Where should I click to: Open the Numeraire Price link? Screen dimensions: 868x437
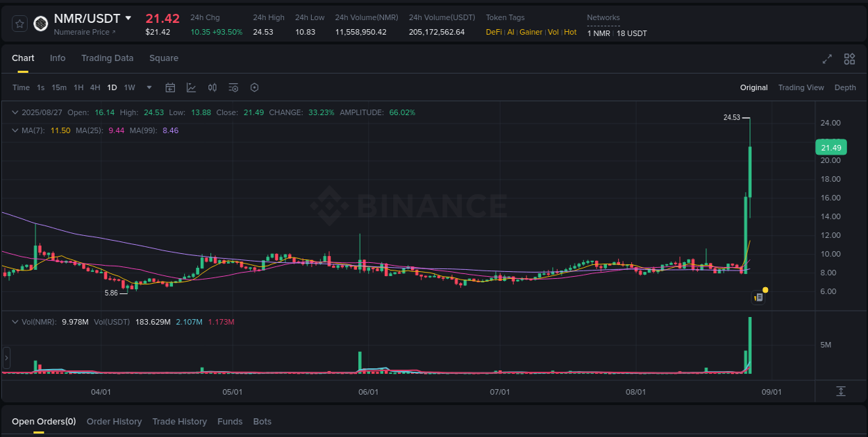pos(78,32)
